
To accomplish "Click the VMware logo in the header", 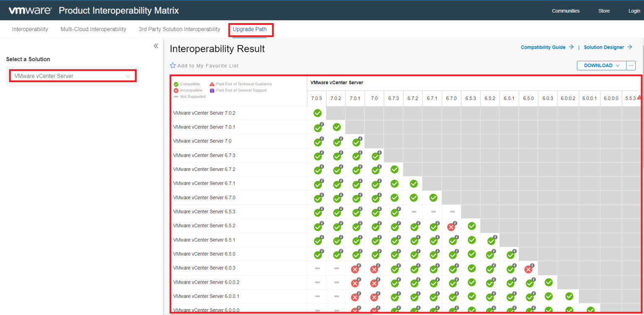I will coord(29,10).
